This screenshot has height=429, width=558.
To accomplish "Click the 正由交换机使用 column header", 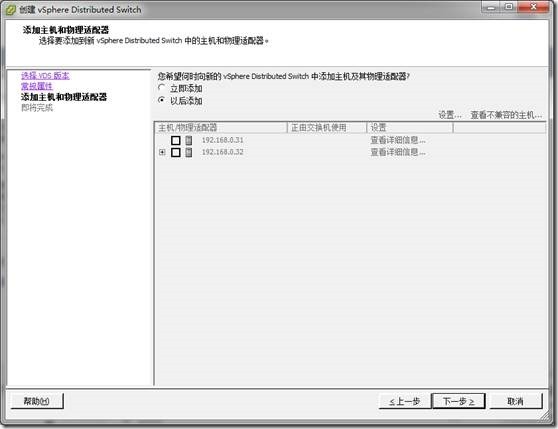I will pyautogui.click(x=327, y=127).
